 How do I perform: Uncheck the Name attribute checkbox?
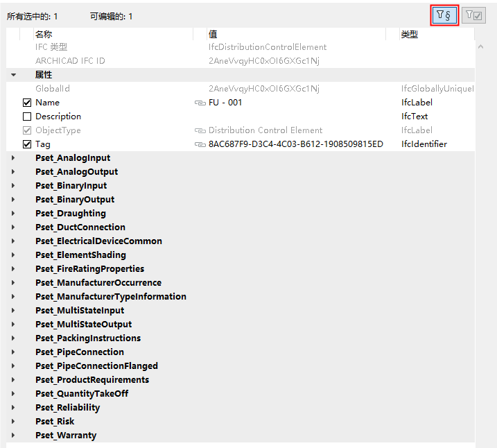(x=27, y=103)
